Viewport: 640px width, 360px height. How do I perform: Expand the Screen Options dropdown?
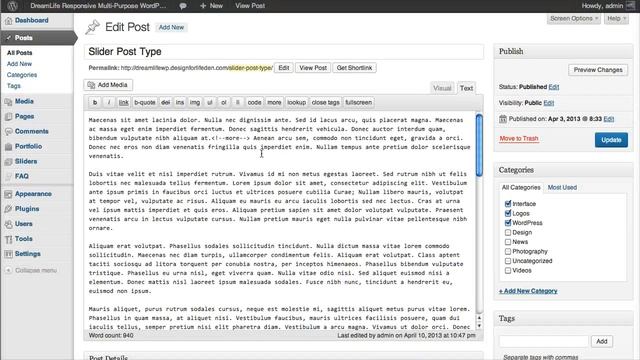pyautogui.click(x=574, y=18)
